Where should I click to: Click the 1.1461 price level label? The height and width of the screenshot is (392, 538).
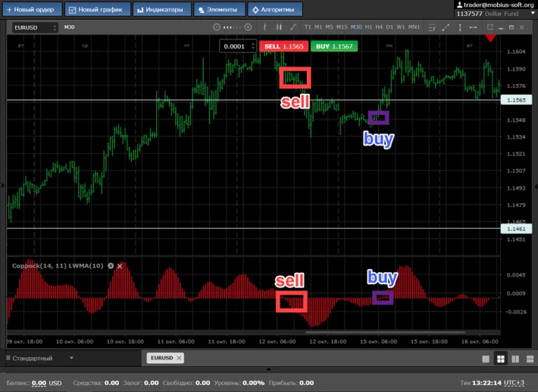point(516,229)
